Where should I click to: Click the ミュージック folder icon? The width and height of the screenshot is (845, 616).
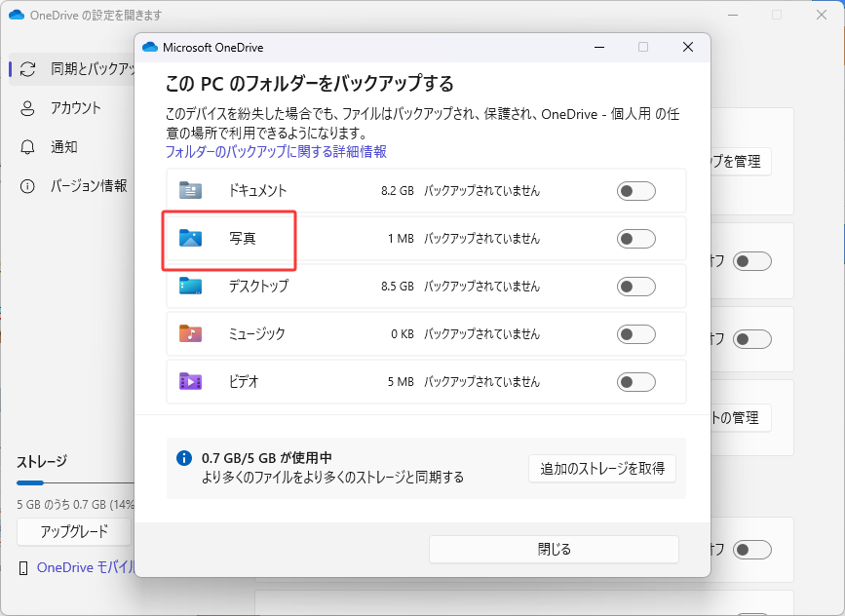[x=188, y=334]
